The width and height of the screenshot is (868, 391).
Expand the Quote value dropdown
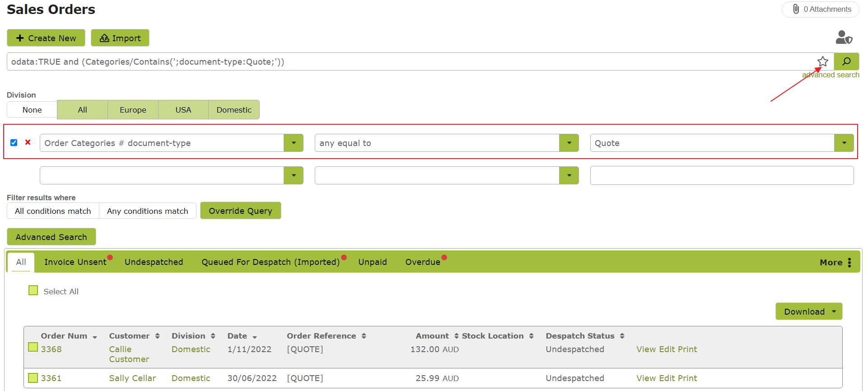click(844, 143)
